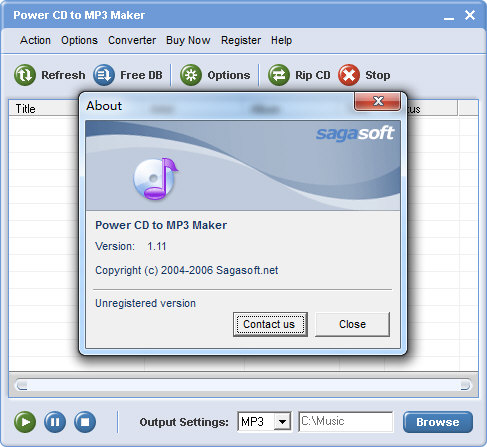Open the Free DB lookup icon
The height and width of the screenshot is (447, 487).
[x=104, y=75]
